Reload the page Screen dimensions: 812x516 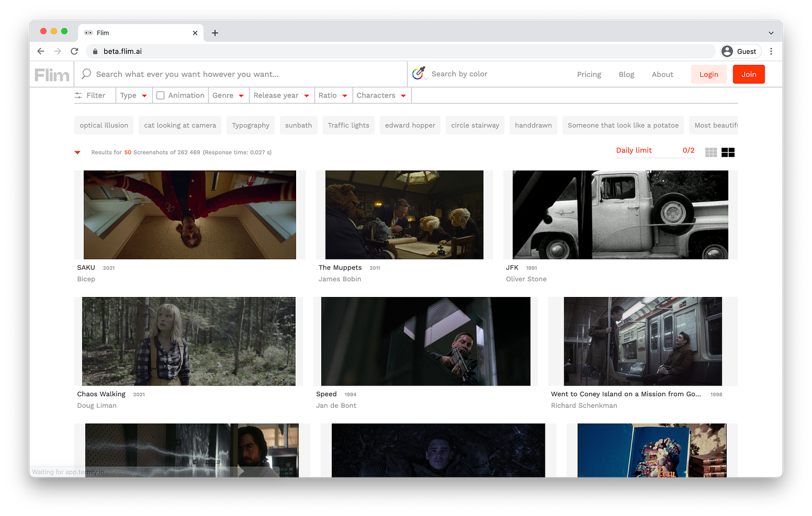point(74,51)
